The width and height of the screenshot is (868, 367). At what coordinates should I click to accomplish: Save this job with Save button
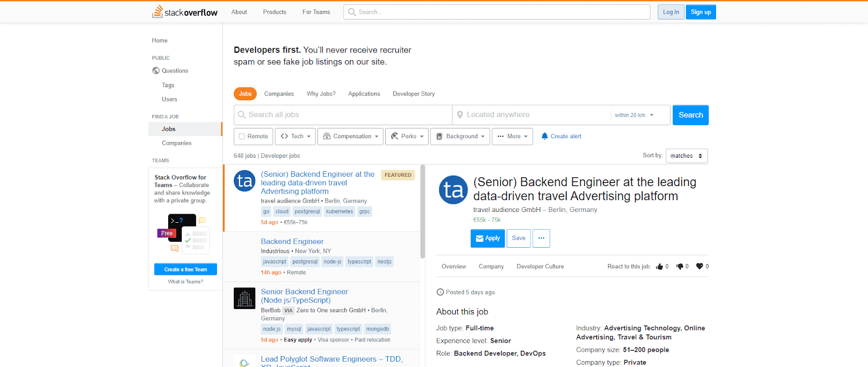519,239
